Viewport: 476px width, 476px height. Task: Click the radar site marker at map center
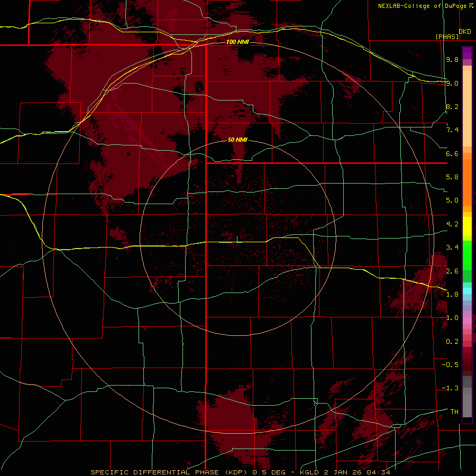pos(237,239)
